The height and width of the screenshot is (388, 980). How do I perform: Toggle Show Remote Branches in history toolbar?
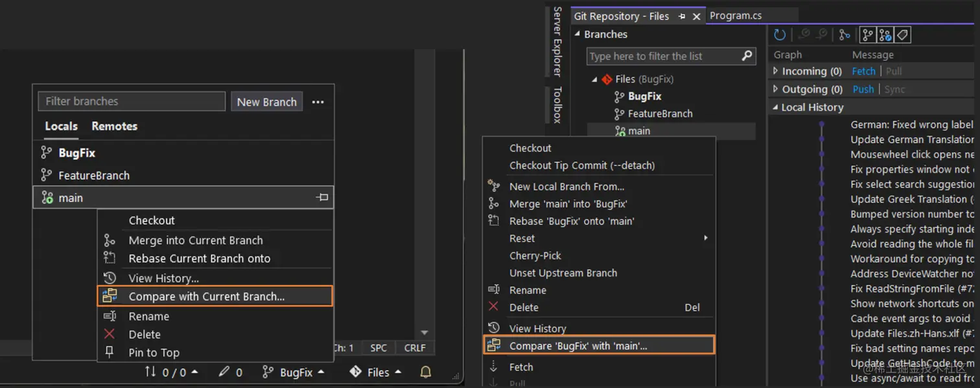click(x=885, y=35)
